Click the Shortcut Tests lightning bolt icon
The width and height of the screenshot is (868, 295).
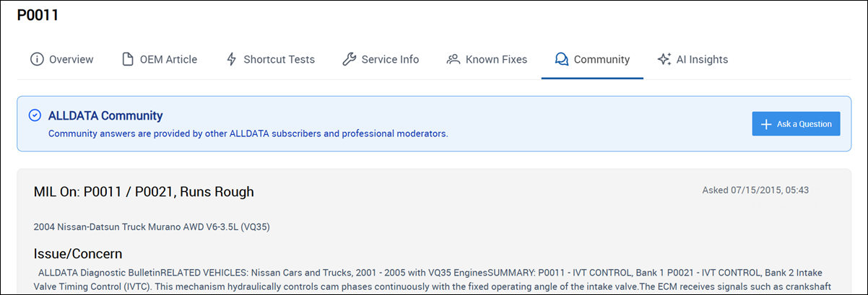(231, 59)
